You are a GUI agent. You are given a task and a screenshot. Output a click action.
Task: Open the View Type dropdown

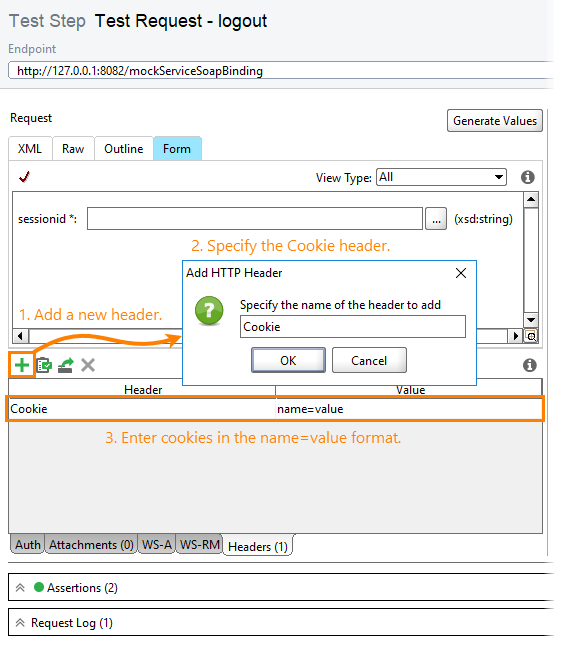(441, 177)
